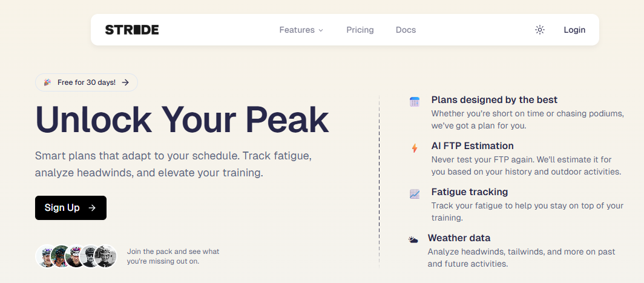Click the fatigue tracking chart icon
644x283 pixels.
[x=415, y=194]
